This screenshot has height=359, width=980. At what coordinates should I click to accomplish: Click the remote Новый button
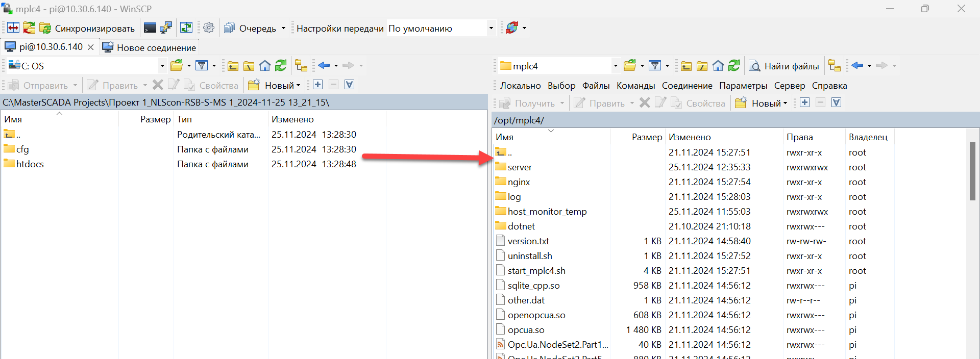tap(762, 103)
